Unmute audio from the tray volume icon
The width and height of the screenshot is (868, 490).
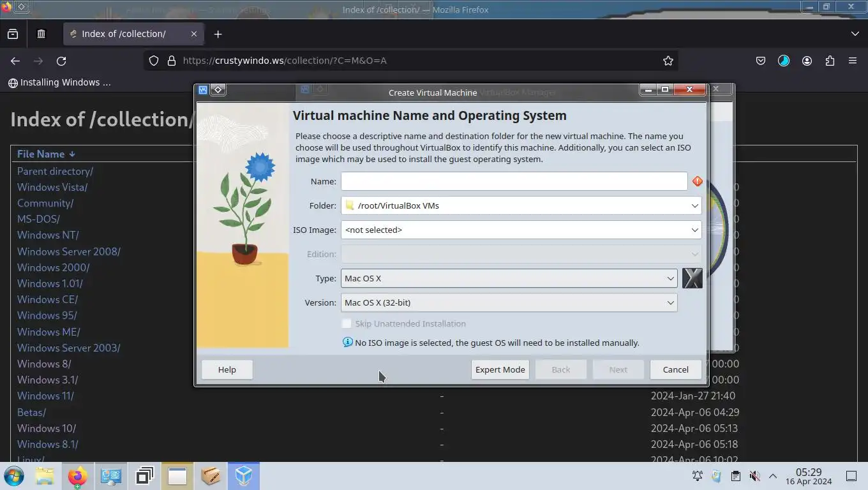[754, 476]
